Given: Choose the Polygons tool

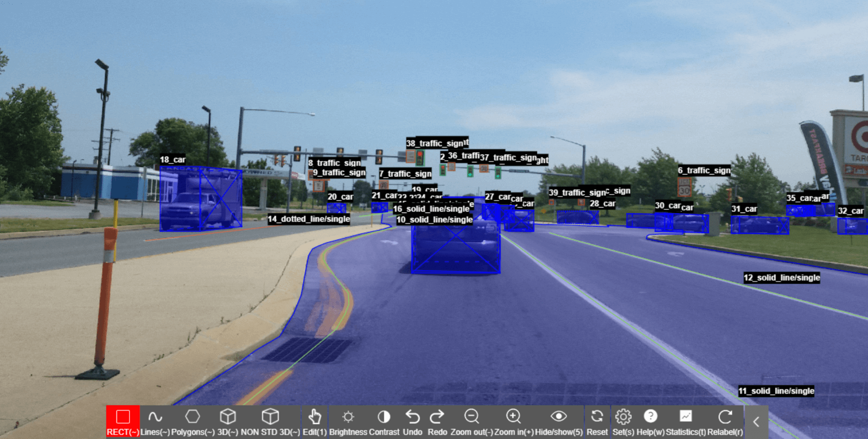Looking at the screenshot, I should [x=192, y=420].
